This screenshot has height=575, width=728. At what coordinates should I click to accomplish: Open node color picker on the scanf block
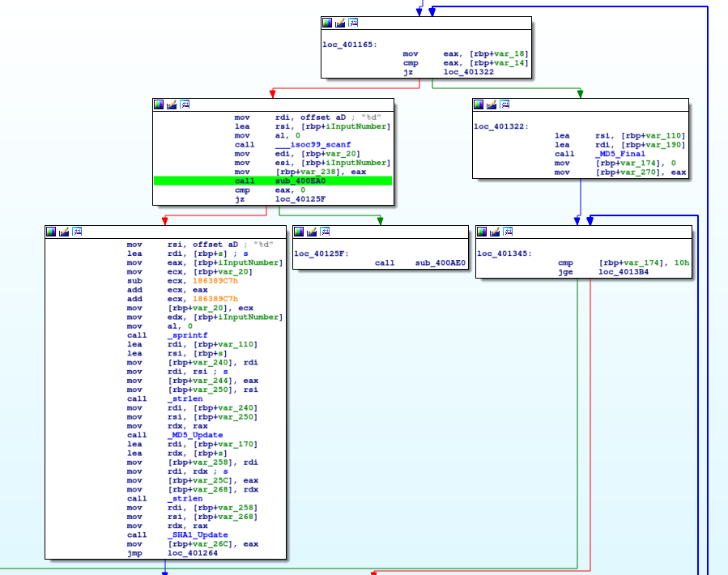coord(159,104)
